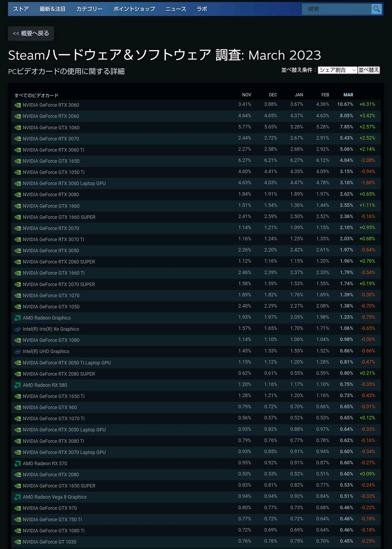Click NVIDIA GeForce GTX 1080 Ti name
392x549 pixels.
tap(54, 531)
